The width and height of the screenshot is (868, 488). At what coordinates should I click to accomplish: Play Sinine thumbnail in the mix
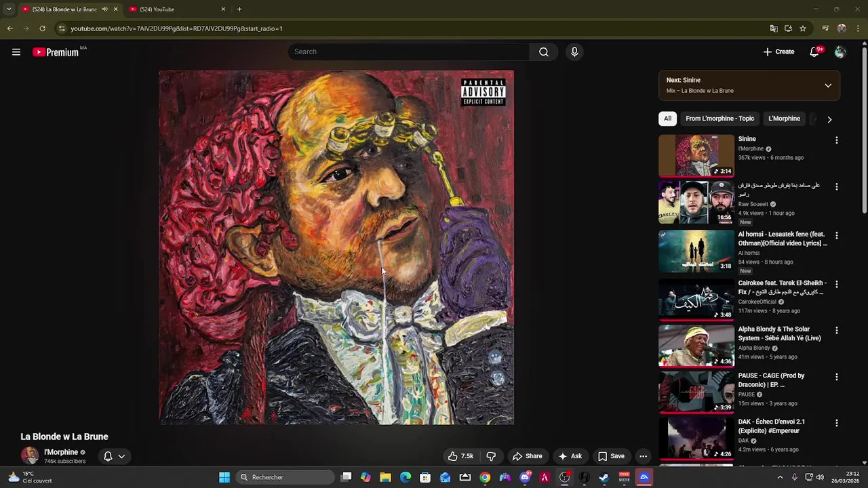[696, 155]
